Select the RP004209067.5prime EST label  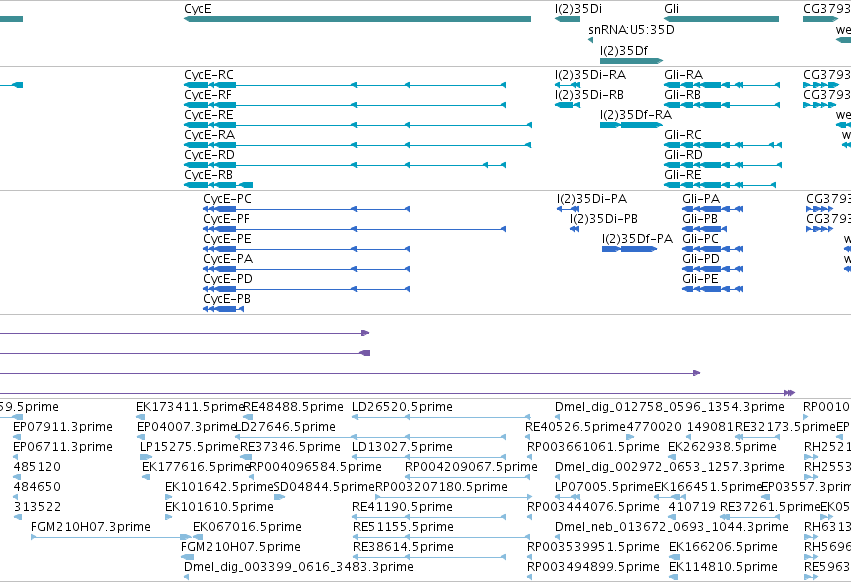472,467
